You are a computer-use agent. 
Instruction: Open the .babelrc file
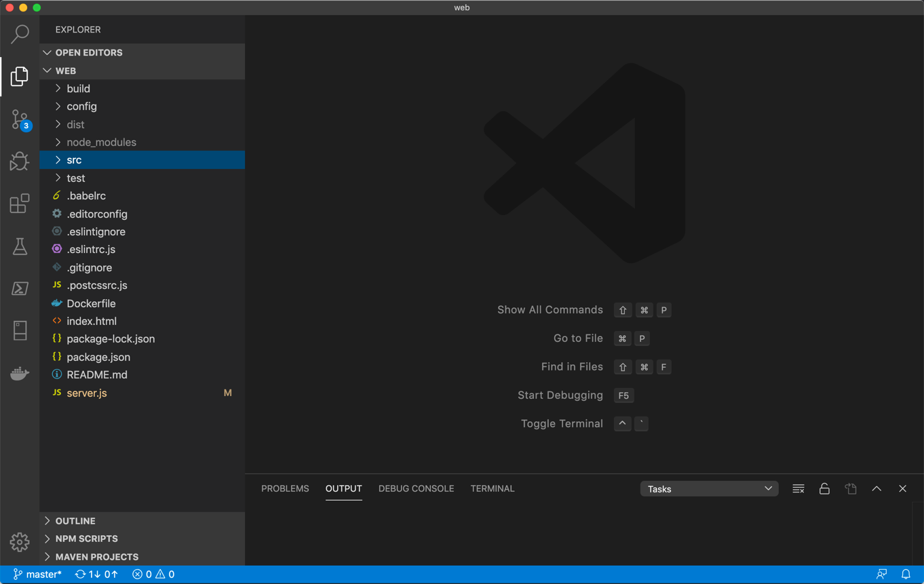pos(142,195)
